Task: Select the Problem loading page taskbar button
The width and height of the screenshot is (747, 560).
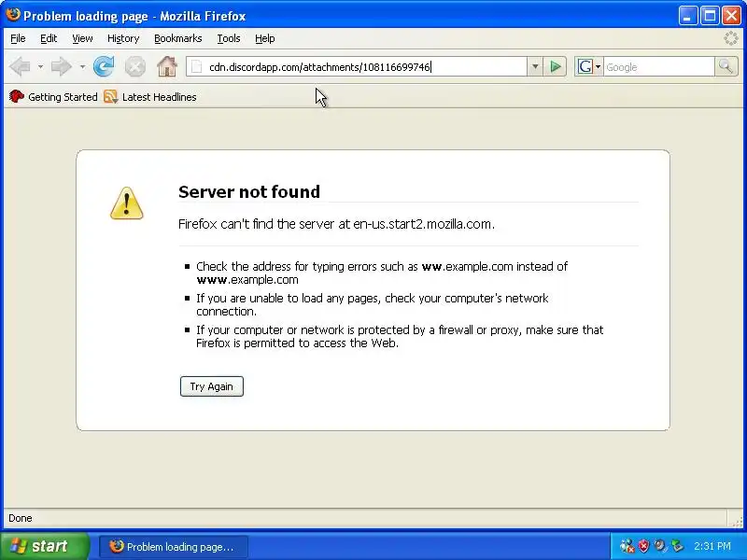Action: coord(174,546)
